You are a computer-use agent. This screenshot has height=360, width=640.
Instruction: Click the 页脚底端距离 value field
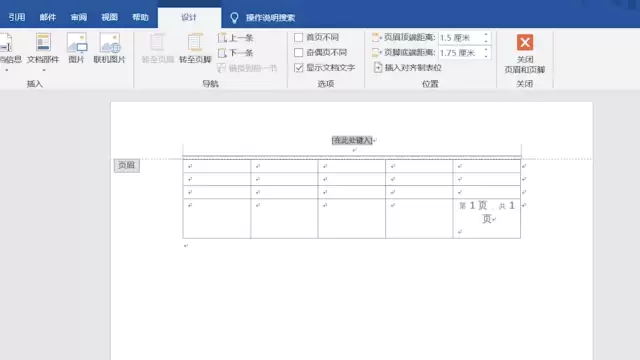[x=460, y=53]
